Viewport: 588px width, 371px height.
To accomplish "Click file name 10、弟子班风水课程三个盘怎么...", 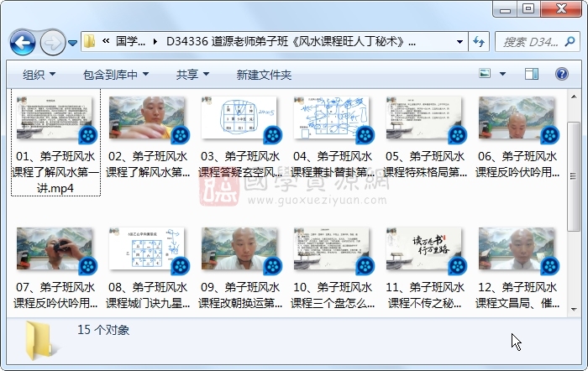I will pos(333,295).
